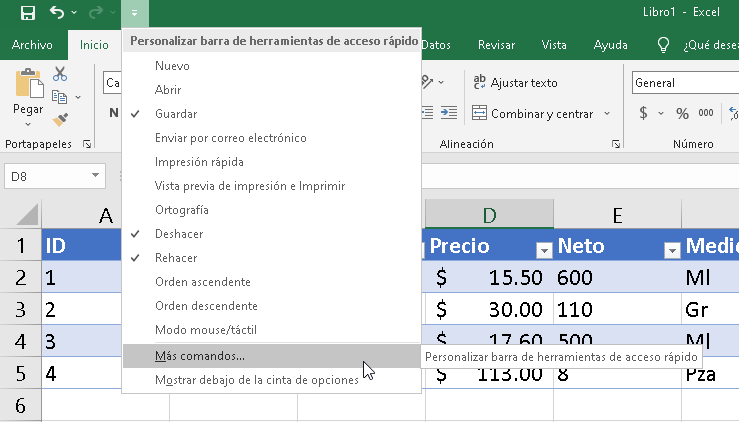Image resolution: width=739 pixels, height=422 pixels.
Task: Click the Cut scissors icon
Action: (60, 74)
